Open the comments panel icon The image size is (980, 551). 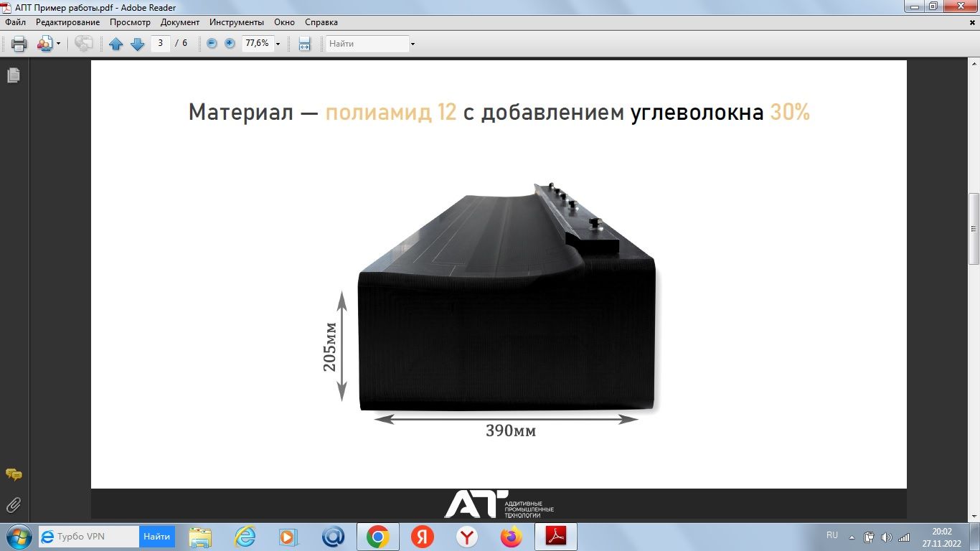(13, 474)
